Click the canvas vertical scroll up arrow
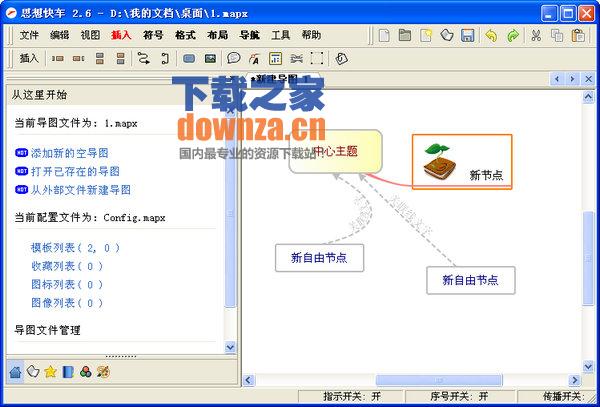Image resolution: width=600 pixels, height=407 pixels. pos(588,97)
